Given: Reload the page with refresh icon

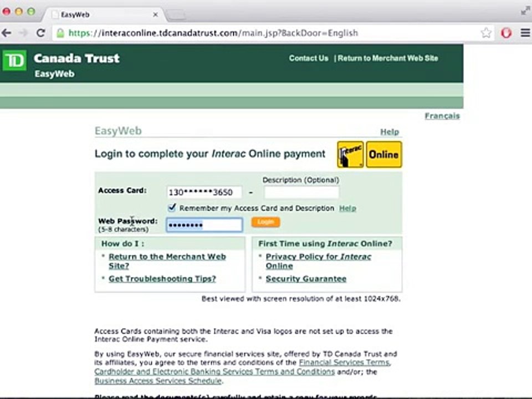Looking at the screenshot, I should pyautogui.click(x=40, y=33).
